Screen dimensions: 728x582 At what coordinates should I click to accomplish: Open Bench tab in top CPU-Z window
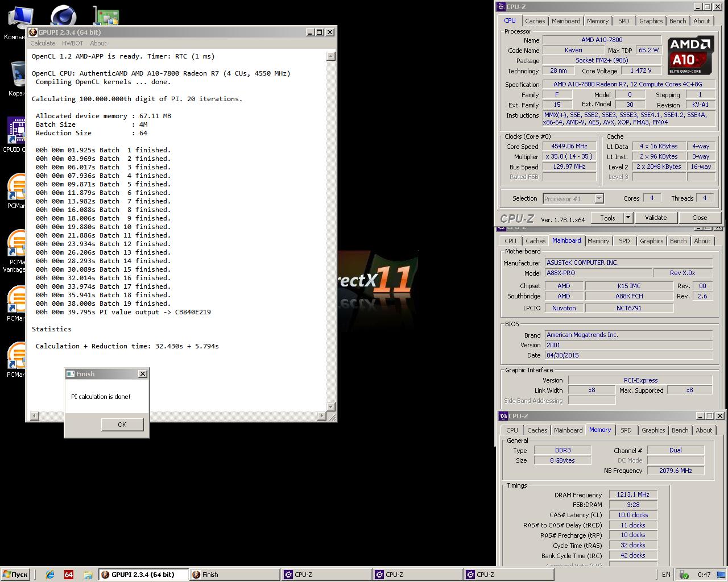(677, 21)
